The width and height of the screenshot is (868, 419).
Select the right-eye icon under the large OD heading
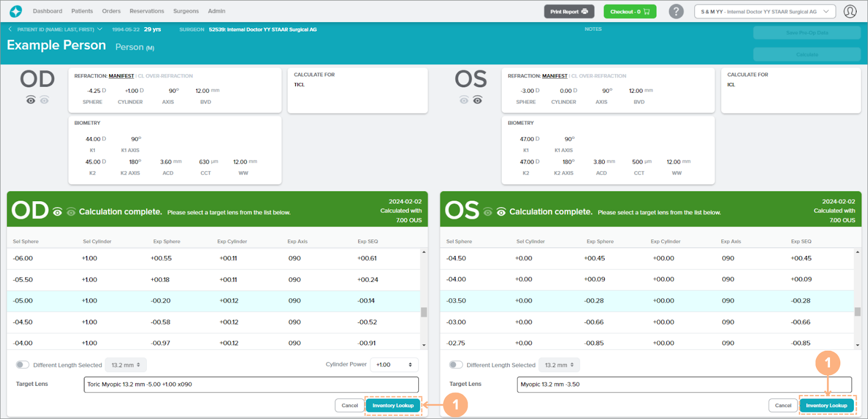pos(31,100)
